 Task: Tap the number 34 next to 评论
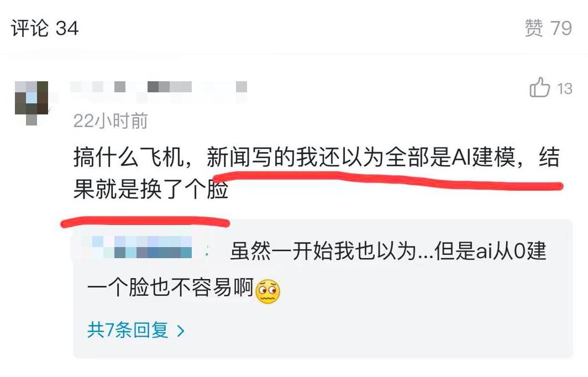point(67,29)
